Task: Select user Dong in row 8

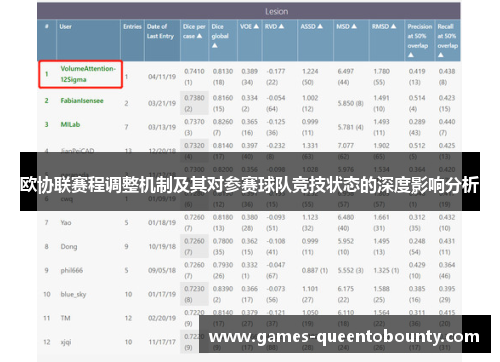Action: [x=69, y=247]
